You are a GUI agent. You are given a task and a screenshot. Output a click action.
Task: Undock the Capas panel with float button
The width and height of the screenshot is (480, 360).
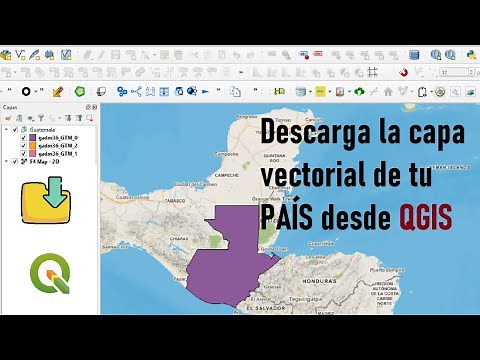click(88, 107)
